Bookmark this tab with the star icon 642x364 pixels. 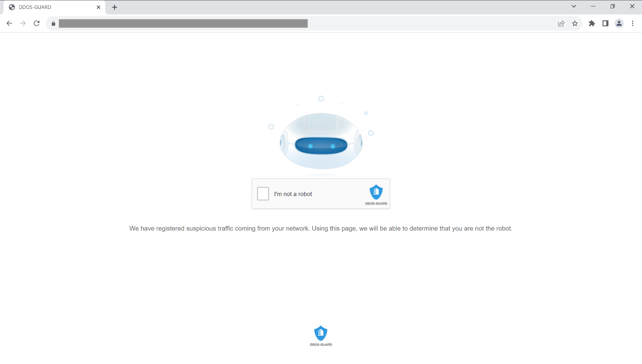pos(575,23)
